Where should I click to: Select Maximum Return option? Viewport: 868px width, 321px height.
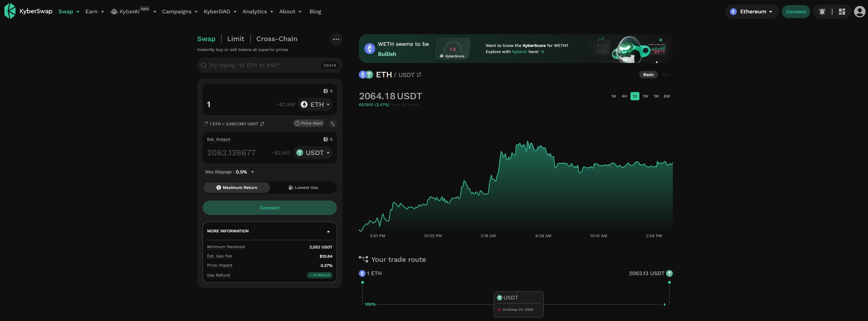tap(236, 188)
